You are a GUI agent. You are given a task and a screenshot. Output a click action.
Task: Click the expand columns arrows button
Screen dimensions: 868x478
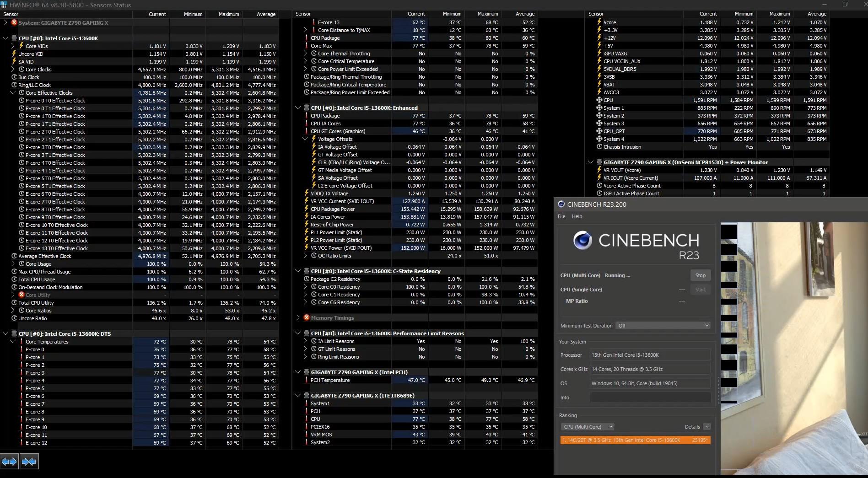(9, 462)
